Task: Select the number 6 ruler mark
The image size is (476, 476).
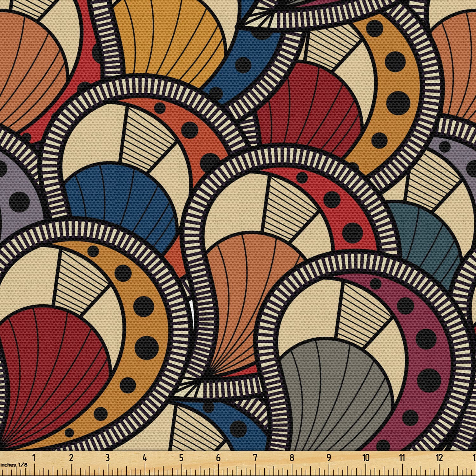Action: [x=218, y=457]
